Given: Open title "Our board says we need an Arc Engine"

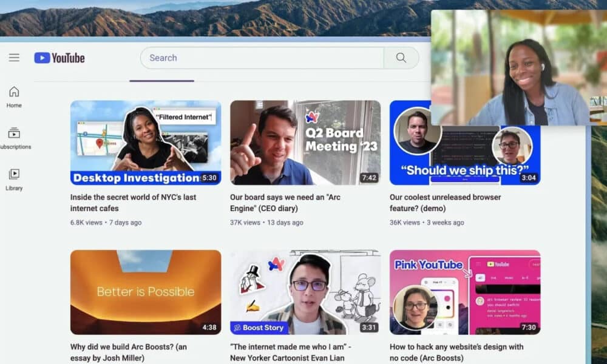Looking at the screenshot, I should 285,203.
